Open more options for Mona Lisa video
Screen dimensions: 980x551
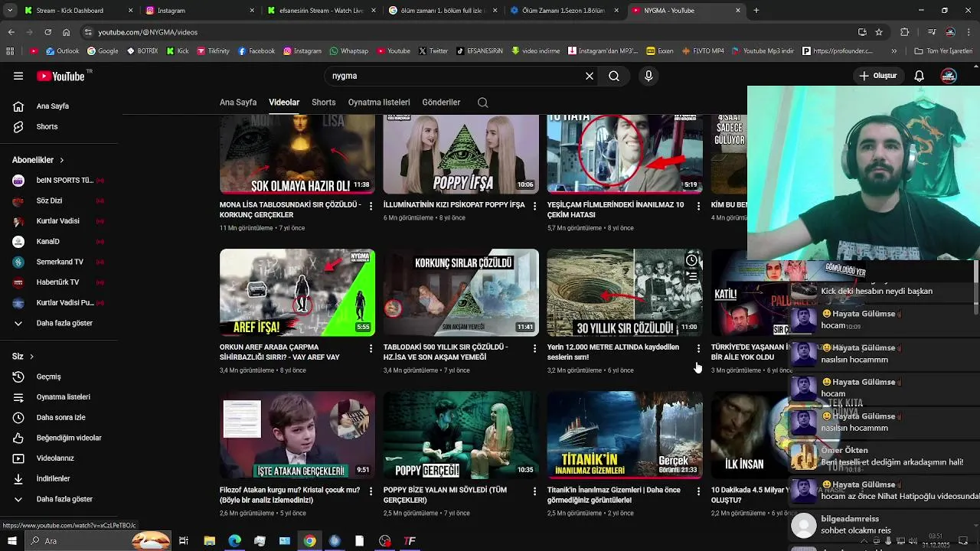371,206
